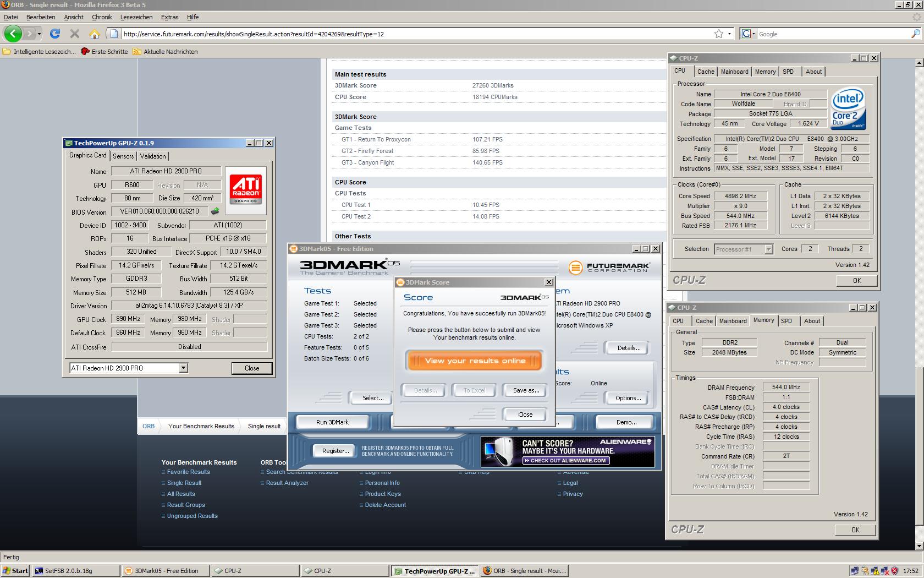The image size is (924, 578).
Task: Click Google search engine icon
Action: pyautogui.click(x=746, y=34)
